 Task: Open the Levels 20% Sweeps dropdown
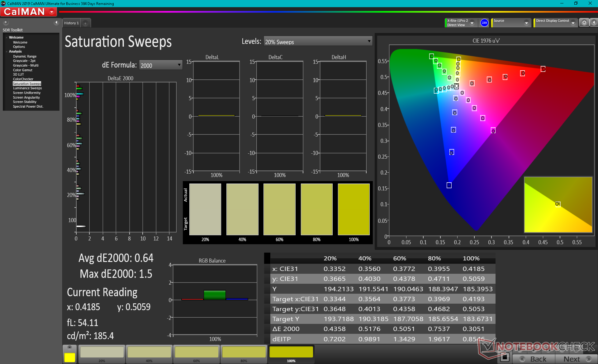click(318, 41)
